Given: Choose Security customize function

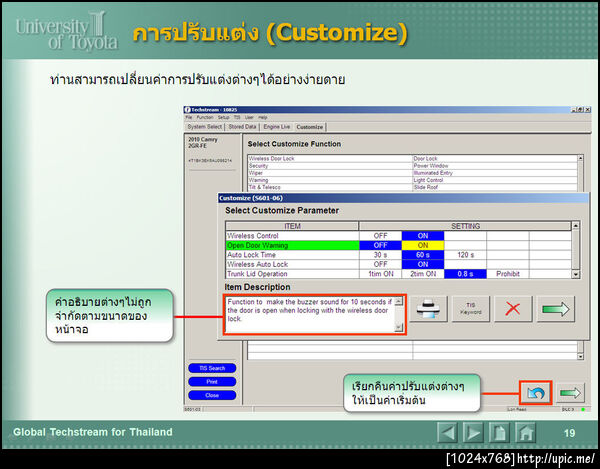Looking at the screenshot, I should 330,166.
